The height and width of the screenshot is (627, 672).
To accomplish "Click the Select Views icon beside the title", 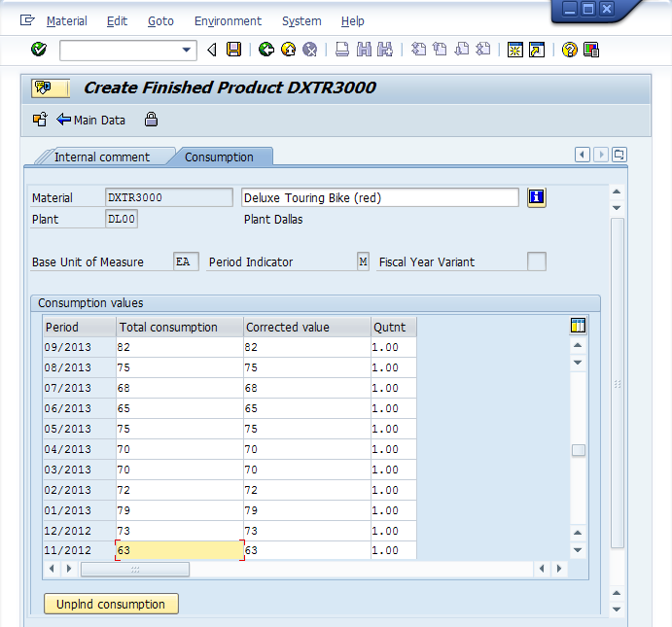I will (x=51, y=88).
